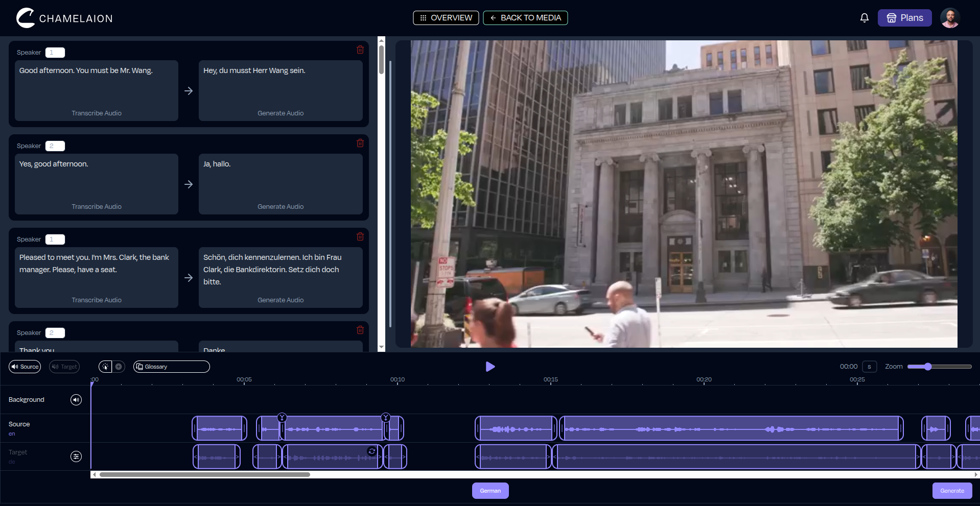The height and width of the screenshot is (506, 980).
Task: Open the user profile avatar menu
Action: (x=950, y=18)
